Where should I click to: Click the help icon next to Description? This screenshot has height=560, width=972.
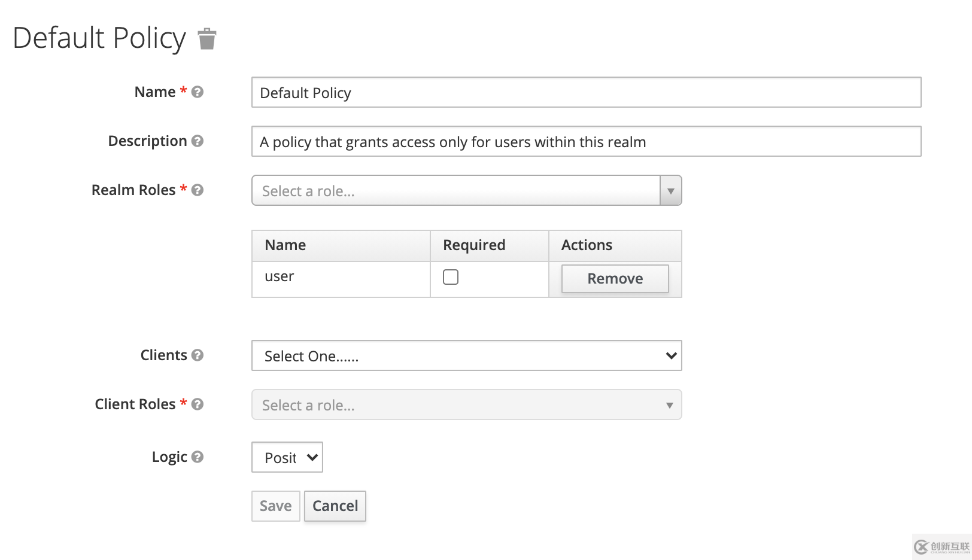[x=198, y=141]
